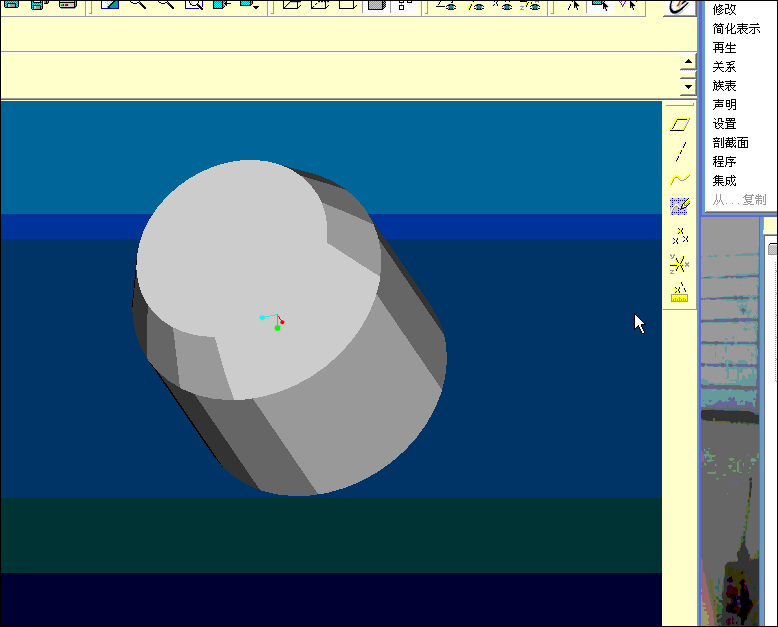Viewport: 778px width, 627px height.
Task: Click the message area scroll down arrow
Action: (688, 87)
